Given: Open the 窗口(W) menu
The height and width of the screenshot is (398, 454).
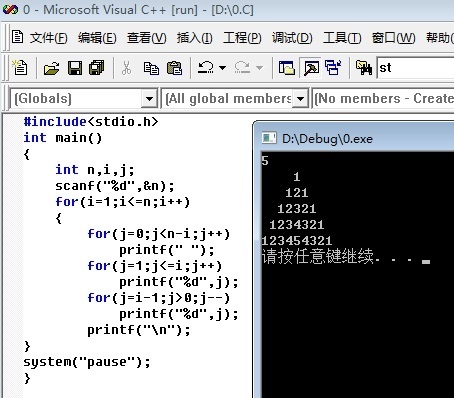Looking at the screenshot, I should pyautogui.click(x=394, y=38).
